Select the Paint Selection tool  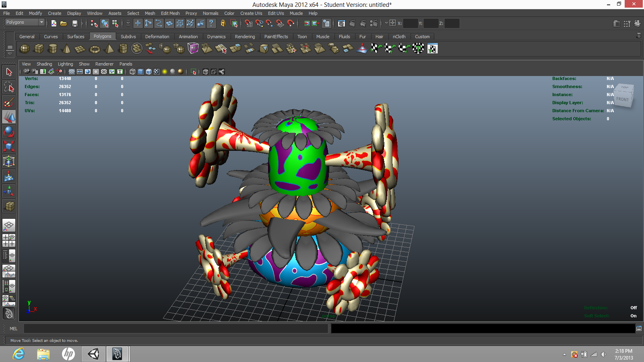(9, 102)
